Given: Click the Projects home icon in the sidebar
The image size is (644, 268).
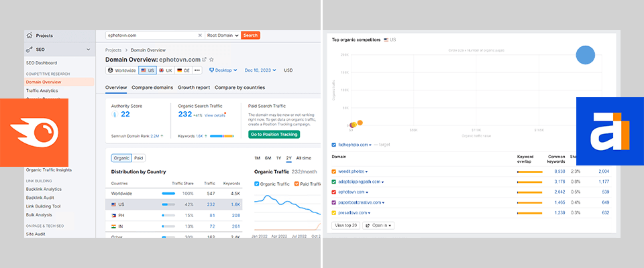Looking at the screenshot, I should pyautogui.click(x=29, y=36).
